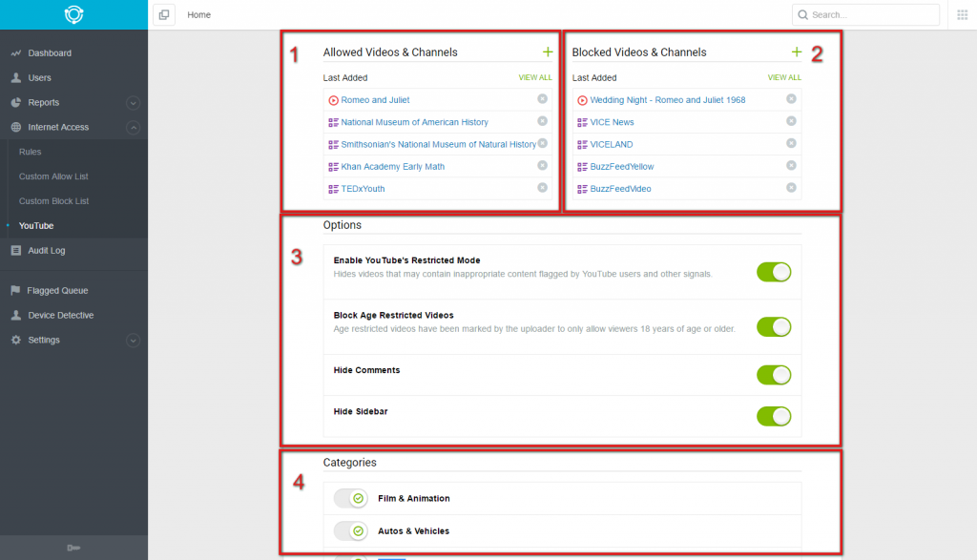
Task: Remove National Museum of American History entry
Action: pyautogui.click(x=542, y=121)
